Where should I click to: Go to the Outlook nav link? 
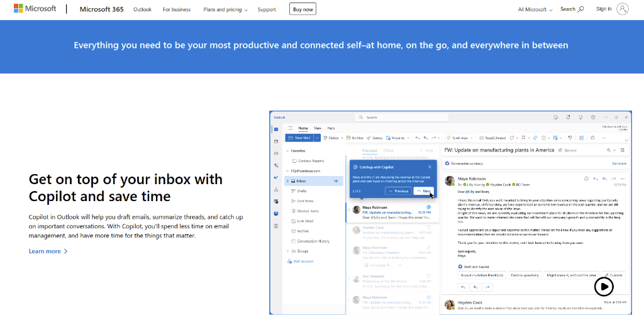coord(142,9)
